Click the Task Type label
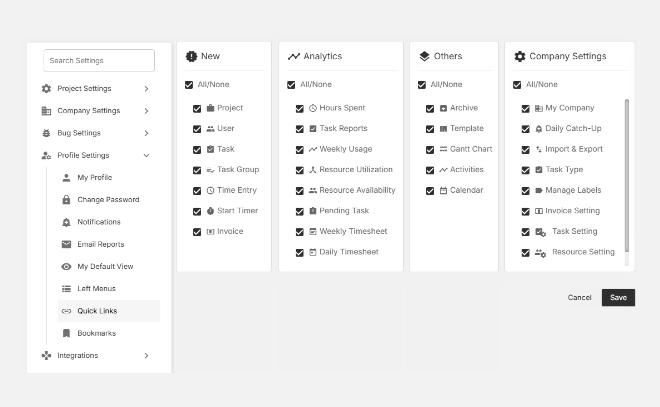Screen dimensions: 660x407 (564, 170)
